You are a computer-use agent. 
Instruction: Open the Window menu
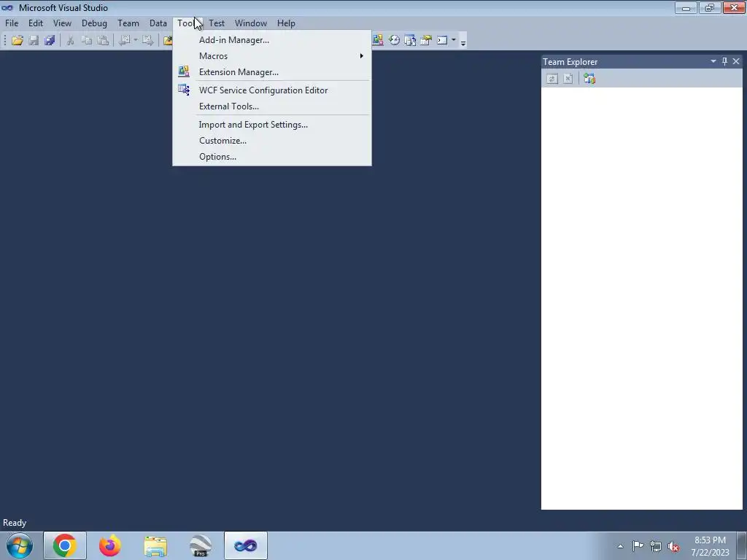point(251,23)
